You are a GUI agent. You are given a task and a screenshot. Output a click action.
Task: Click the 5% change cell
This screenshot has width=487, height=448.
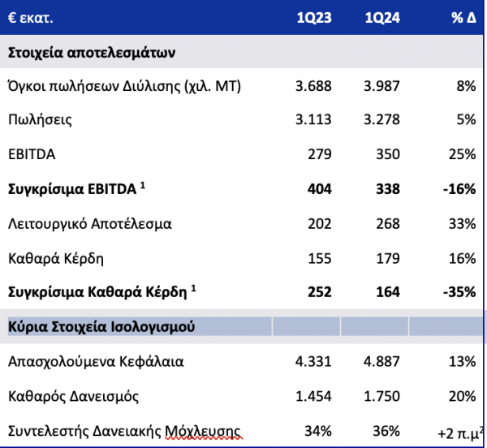(x=466, y=119)
